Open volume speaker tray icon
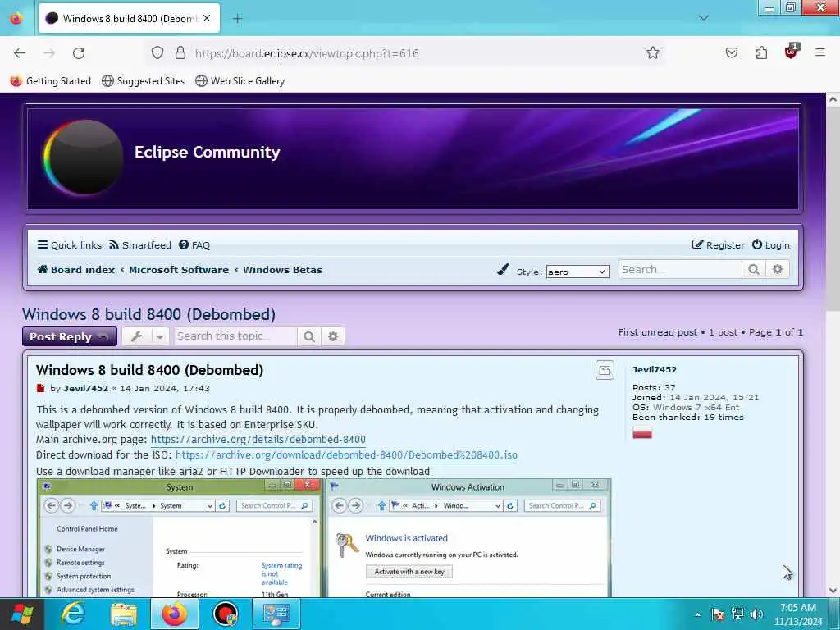Image resolution: width=840 pixels, height=630 pixels. pos(757,614)
